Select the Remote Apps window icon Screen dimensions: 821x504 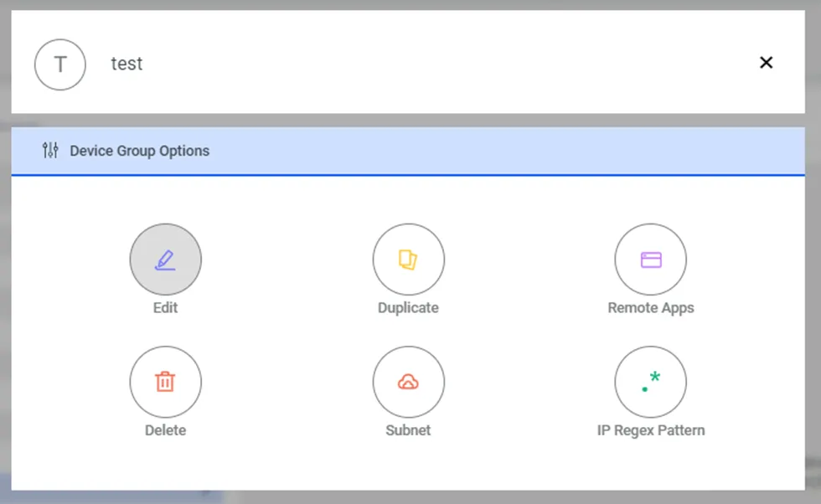pyautogui.click(x=651, y=260)
